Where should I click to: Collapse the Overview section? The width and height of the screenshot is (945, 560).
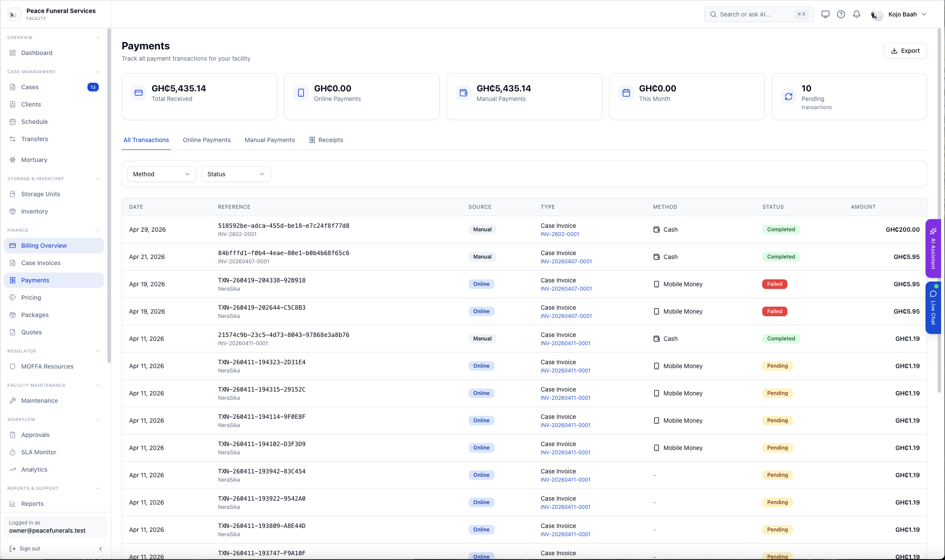[x=98, y=38]
